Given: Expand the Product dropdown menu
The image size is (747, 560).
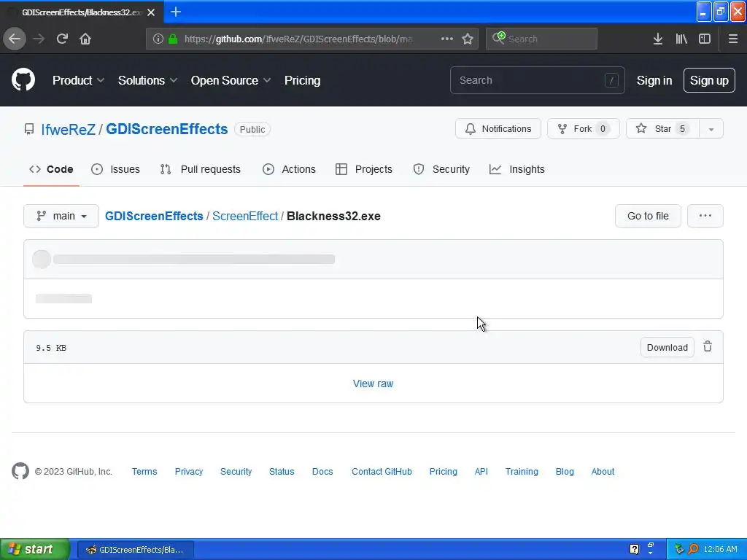Looking at the screenshot, I should (78, 80).
